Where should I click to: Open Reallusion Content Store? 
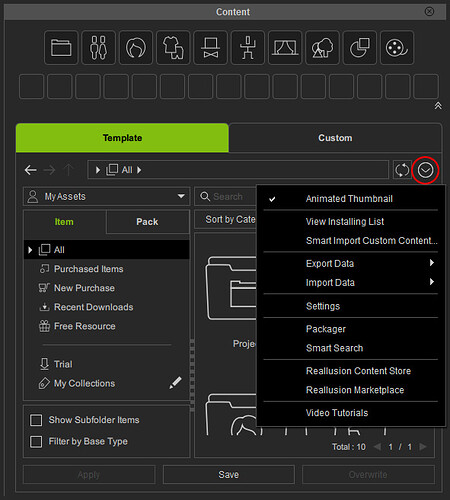pyautogui.click(x=351, y=371)
